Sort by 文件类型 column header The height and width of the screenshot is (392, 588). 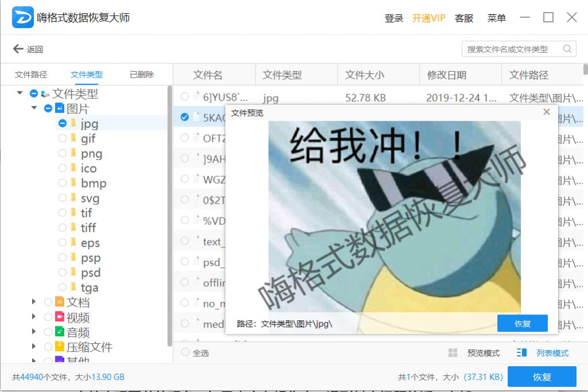(281, 75)
